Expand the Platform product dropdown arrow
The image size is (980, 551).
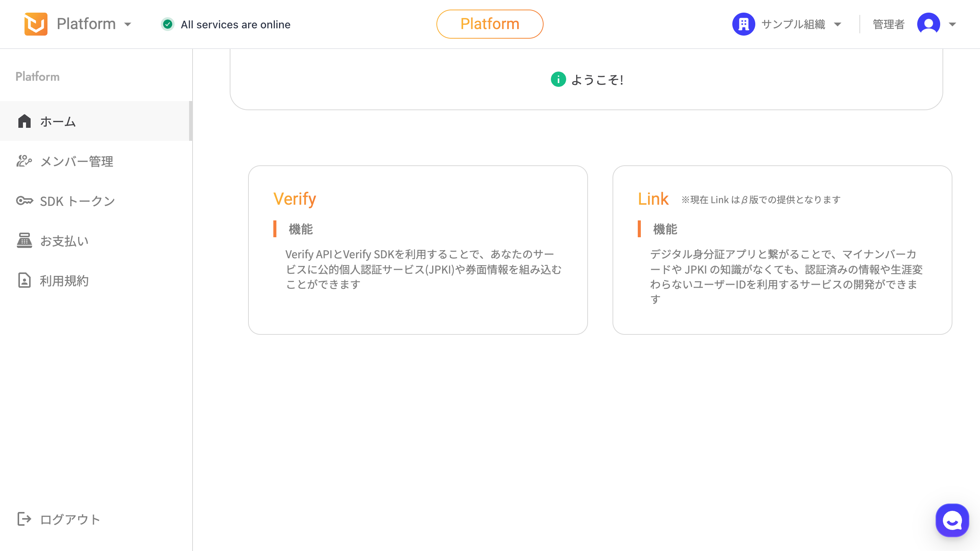[x=128, y=24]
